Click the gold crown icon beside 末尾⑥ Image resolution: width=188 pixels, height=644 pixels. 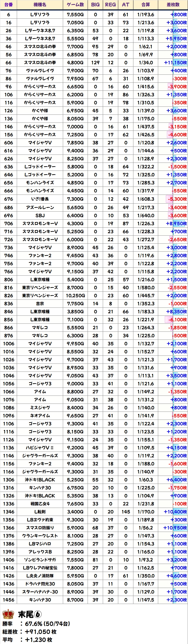[8, 614]
